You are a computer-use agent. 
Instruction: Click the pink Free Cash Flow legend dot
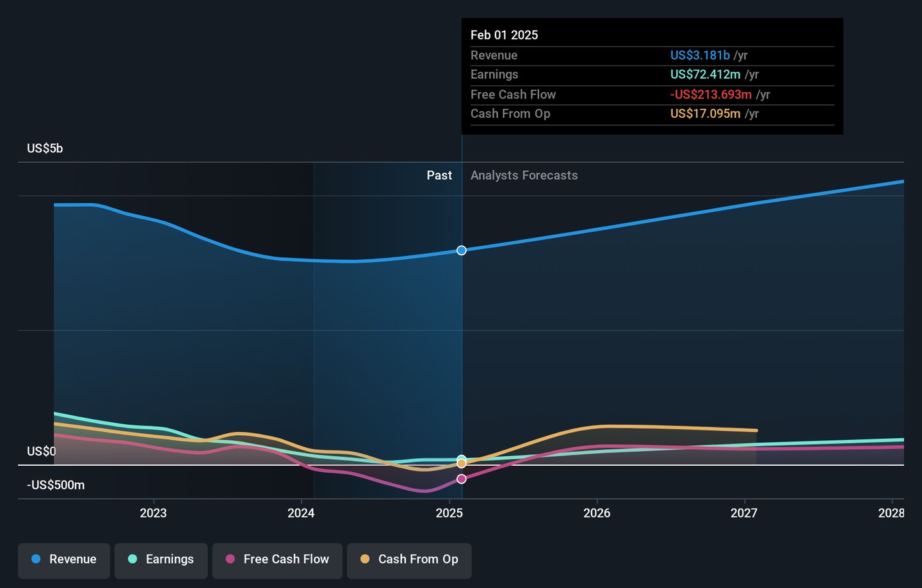230,559
